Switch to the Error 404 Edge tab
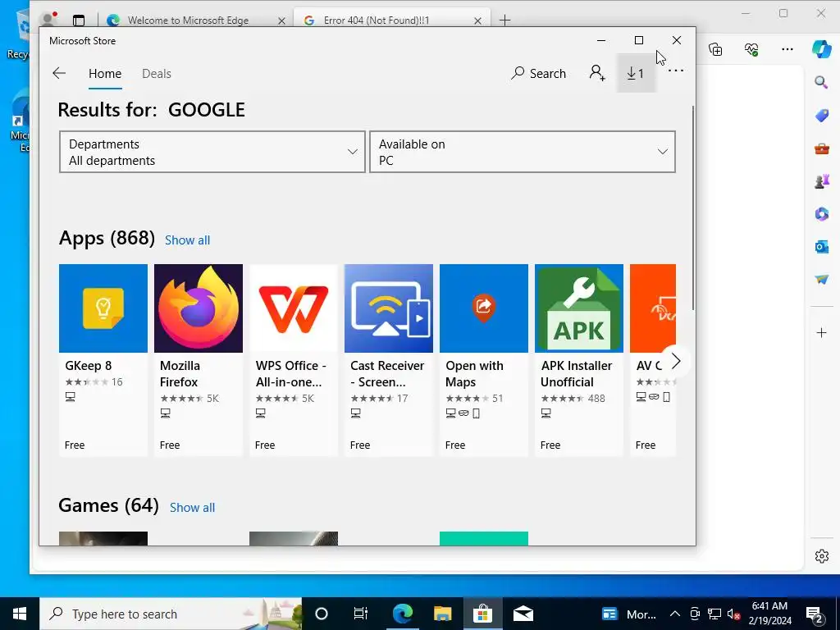 376,21
